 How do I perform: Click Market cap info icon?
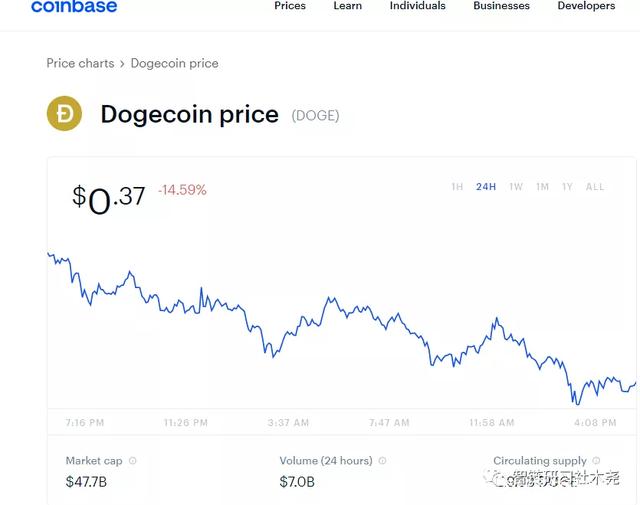[x=133, y=461]
